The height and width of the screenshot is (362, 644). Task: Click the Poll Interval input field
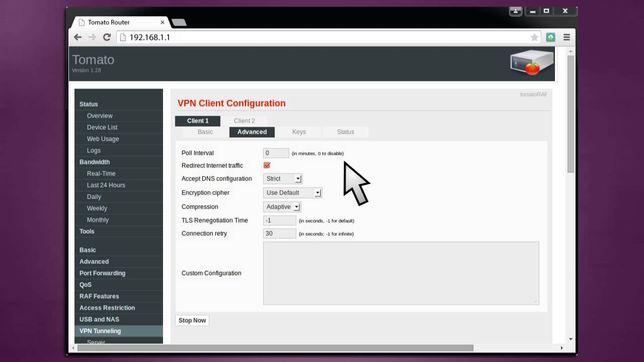point(276,153)
